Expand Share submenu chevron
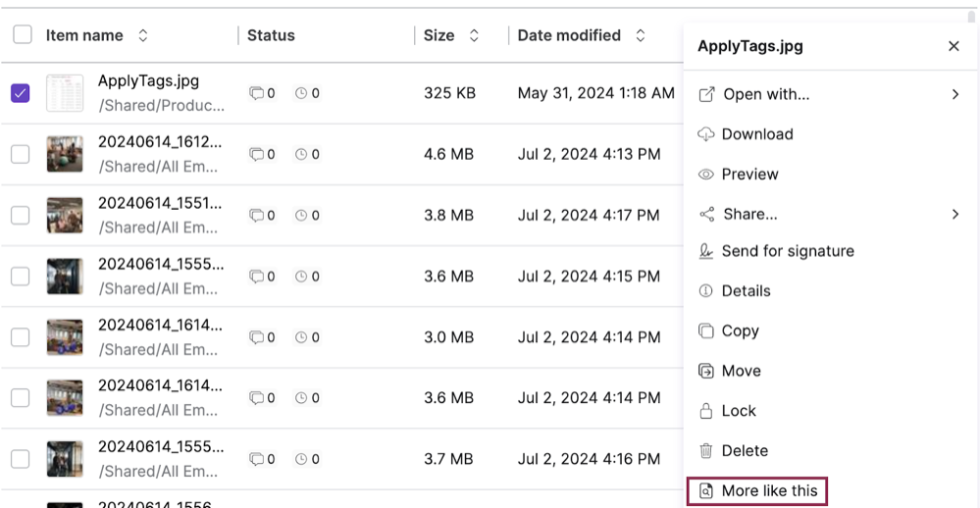Screen dimensions: 980x508 click(955, 215)
